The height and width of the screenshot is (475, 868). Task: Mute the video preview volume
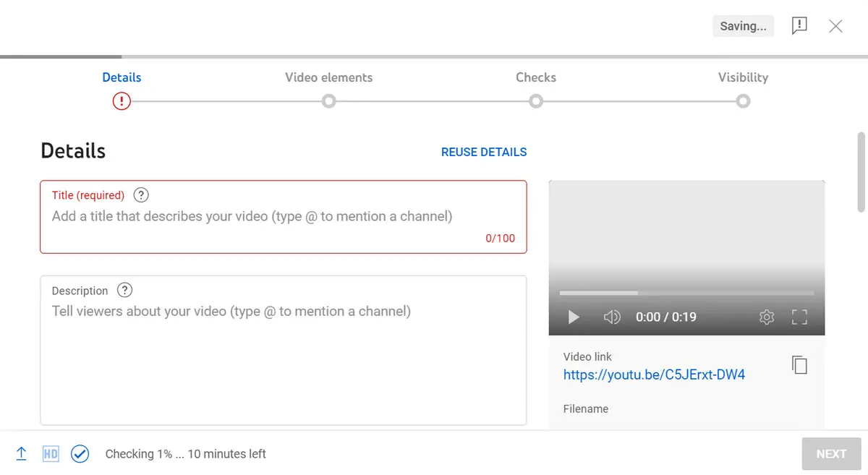pos(612,317)
